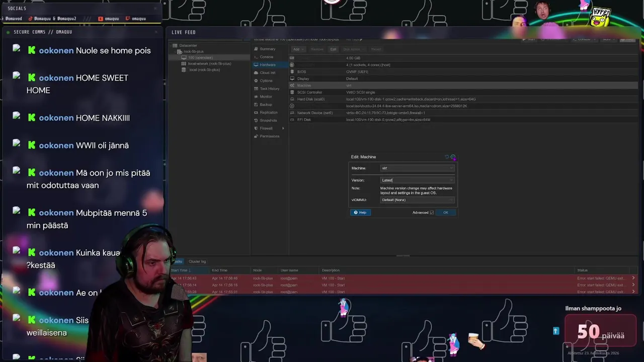This screenshot has width=644, height=362.
Task: Open the Add hardware dropdown
Action: point(298,49)
